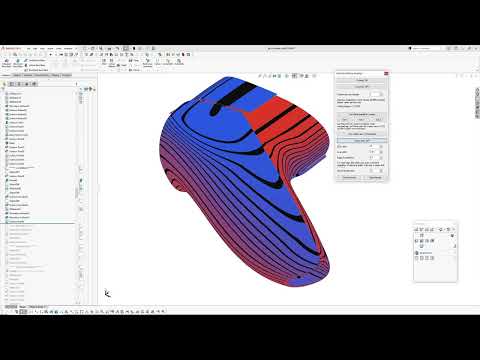Open the combo box near the top of the floating dialog

(377, 94)
